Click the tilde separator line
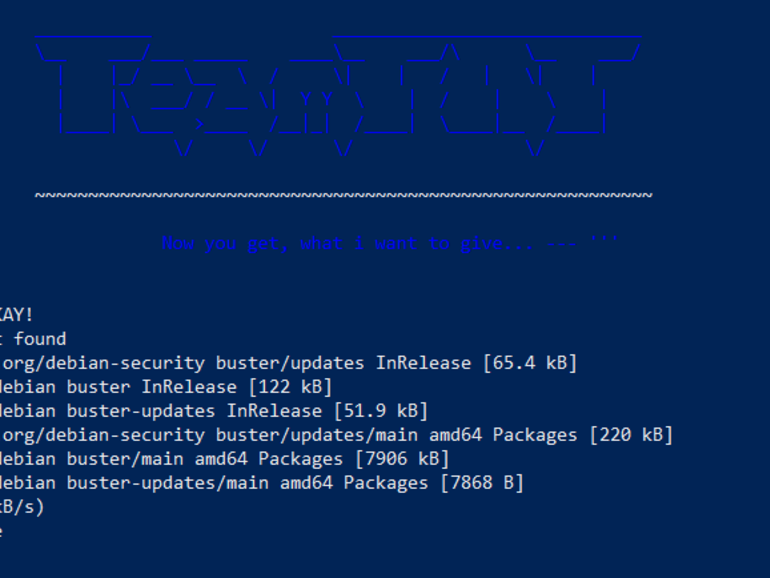 344,195
